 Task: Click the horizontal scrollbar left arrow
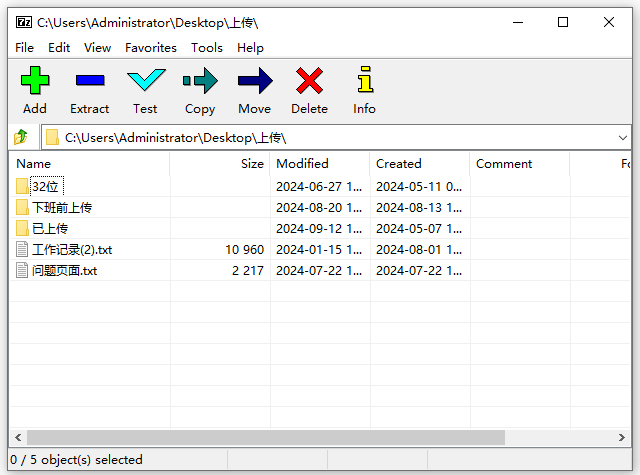coord(18,437)
